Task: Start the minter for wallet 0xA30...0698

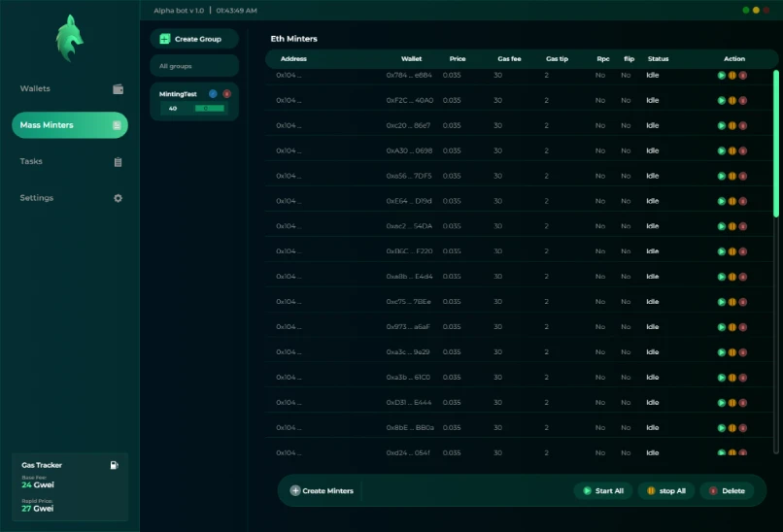Action: (721, 150)
